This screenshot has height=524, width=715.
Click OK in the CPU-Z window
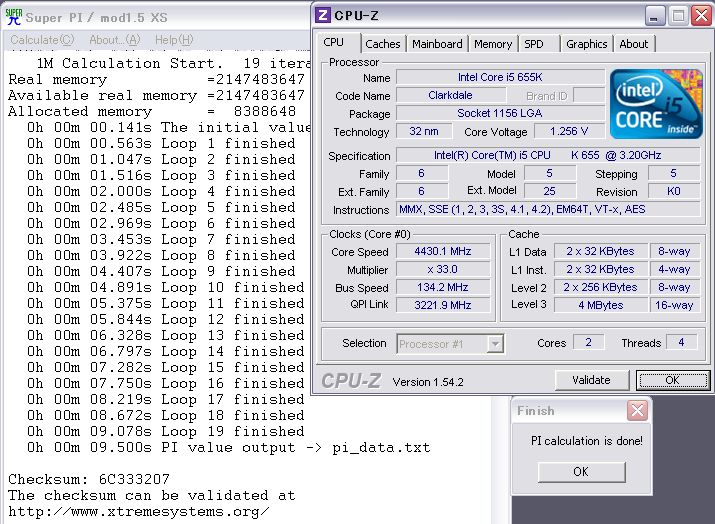673,380
